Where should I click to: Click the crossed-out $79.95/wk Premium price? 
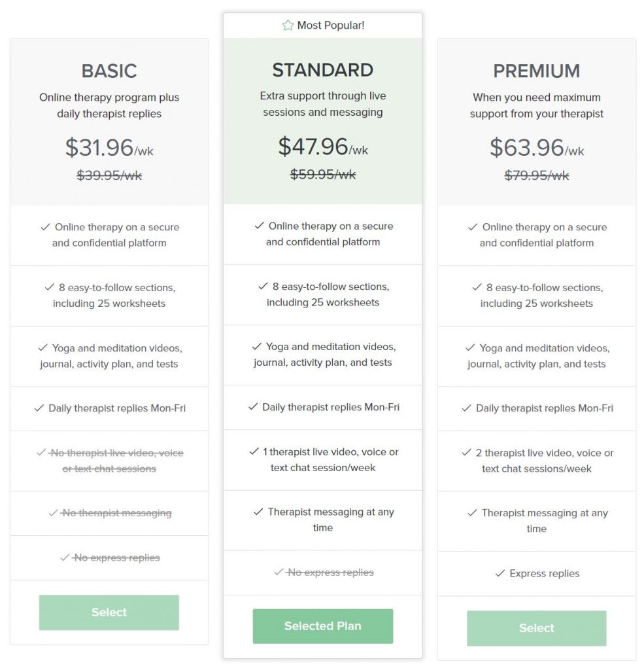click(x=537, y=175)
